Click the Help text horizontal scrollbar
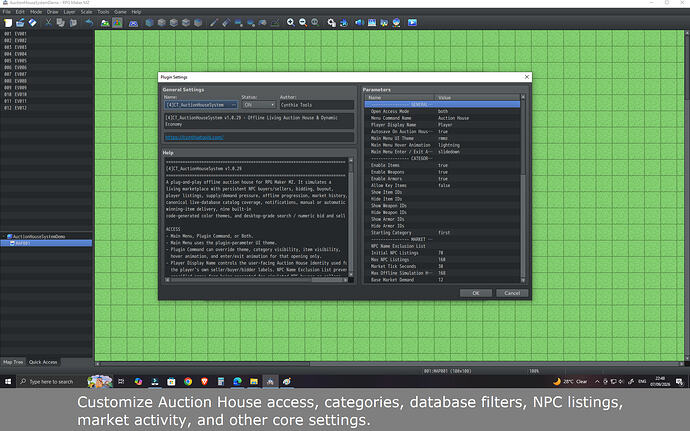The width and height of the screenshot is (690, 431). coord(257,280)
